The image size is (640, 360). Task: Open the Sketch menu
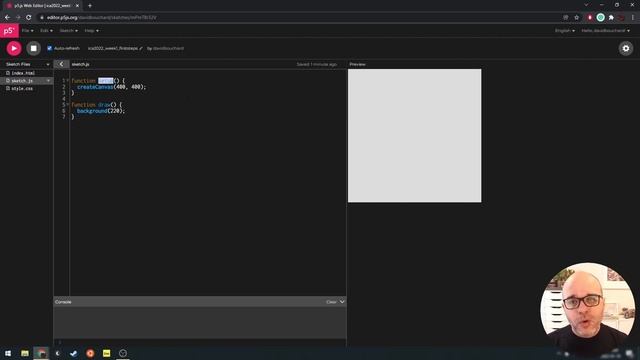point(69,31)
